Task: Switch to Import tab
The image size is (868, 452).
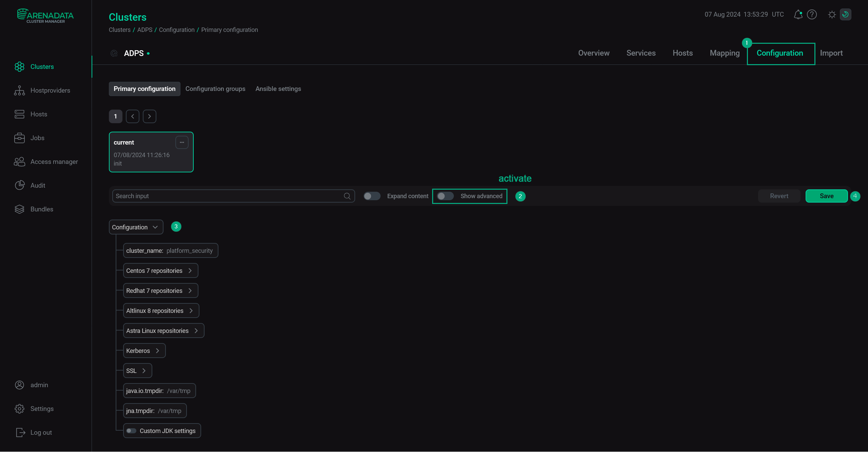Action: click(831, 53)
